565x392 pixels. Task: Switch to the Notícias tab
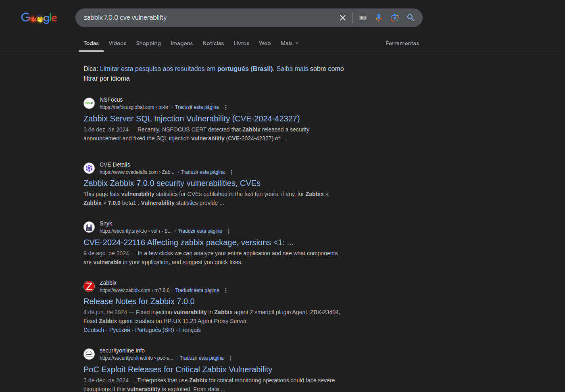click(x=213, y=43)
